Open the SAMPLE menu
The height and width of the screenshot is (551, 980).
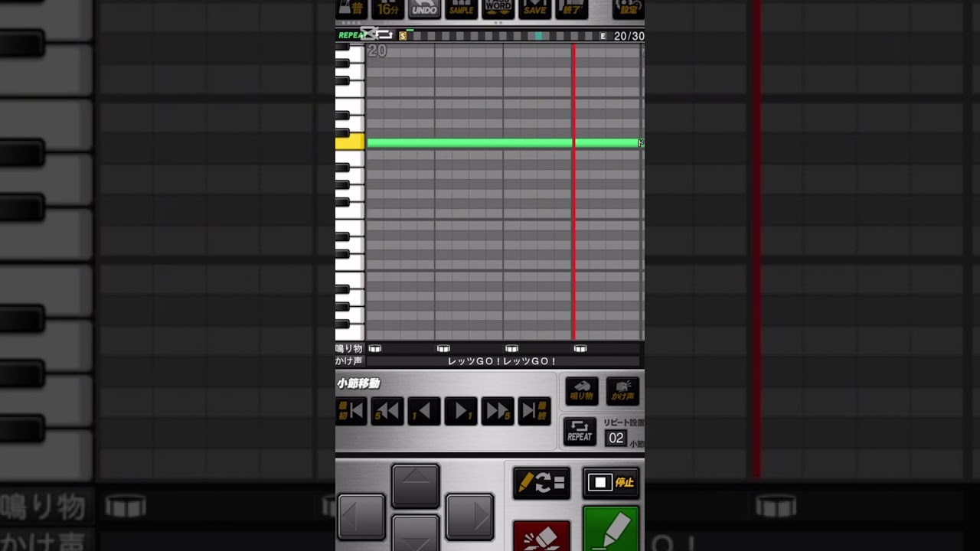[x=461, y=8]
